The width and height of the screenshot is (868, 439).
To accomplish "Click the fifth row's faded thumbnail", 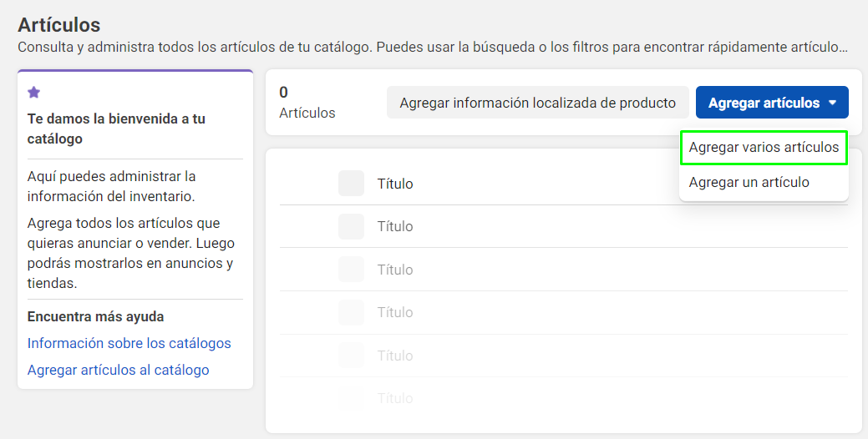I will (x=351, y=356).
